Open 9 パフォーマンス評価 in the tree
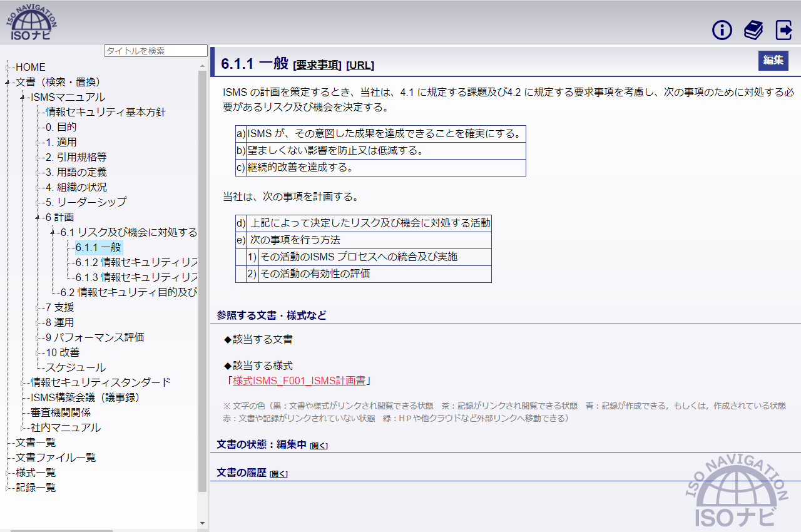 coord(94,337)
